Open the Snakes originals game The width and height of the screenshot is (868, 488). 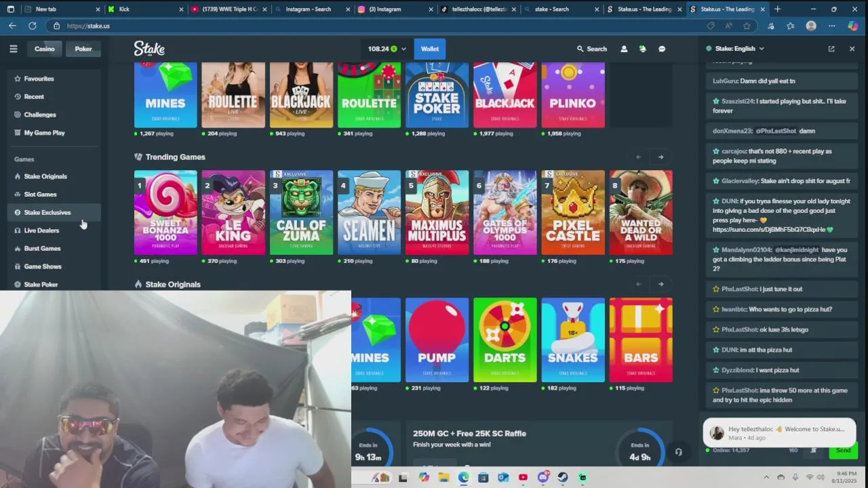click(x=573, y=340)
